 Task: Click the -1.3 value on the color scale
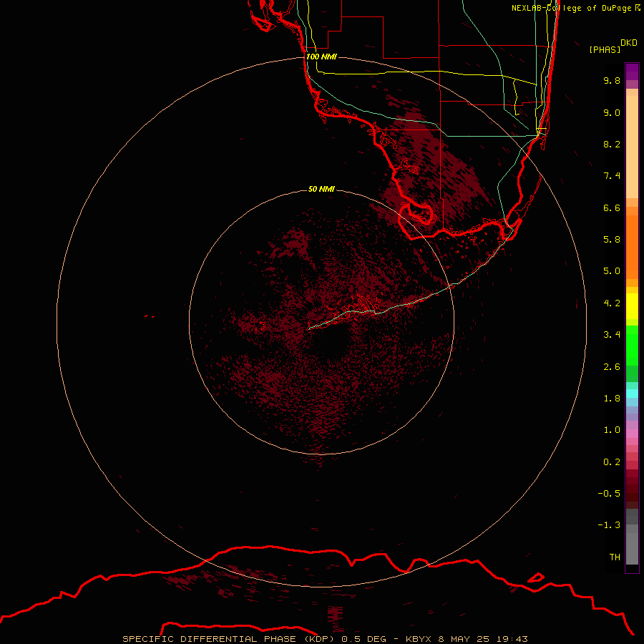point(609,525)
